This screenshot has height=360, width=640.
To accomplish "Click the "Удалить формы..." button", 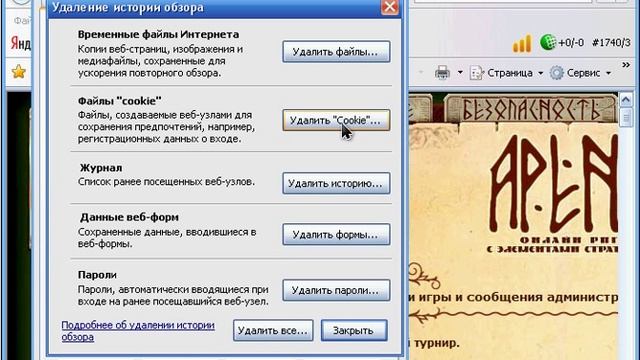I will pos(336,234).
